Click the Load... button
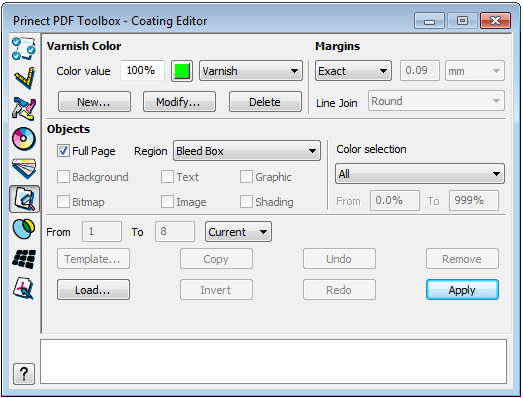 [93, 290]
